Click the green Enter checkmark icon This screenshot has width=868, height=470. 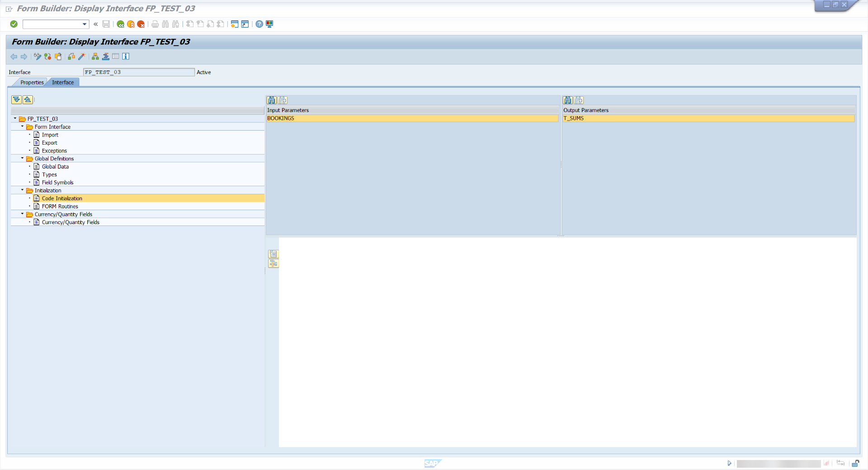click(14, 24)
